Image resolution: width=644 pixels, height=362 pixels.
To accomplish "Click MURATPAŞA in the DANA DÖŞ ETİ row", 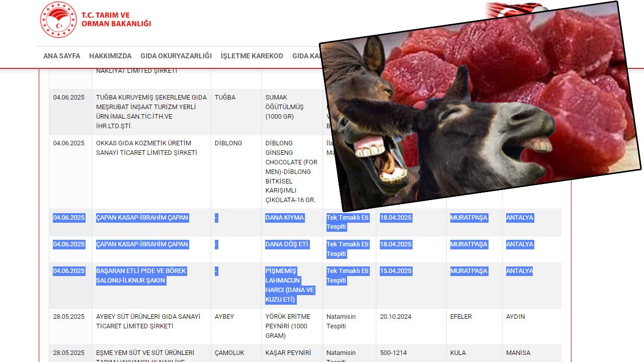I will point(474,249).
